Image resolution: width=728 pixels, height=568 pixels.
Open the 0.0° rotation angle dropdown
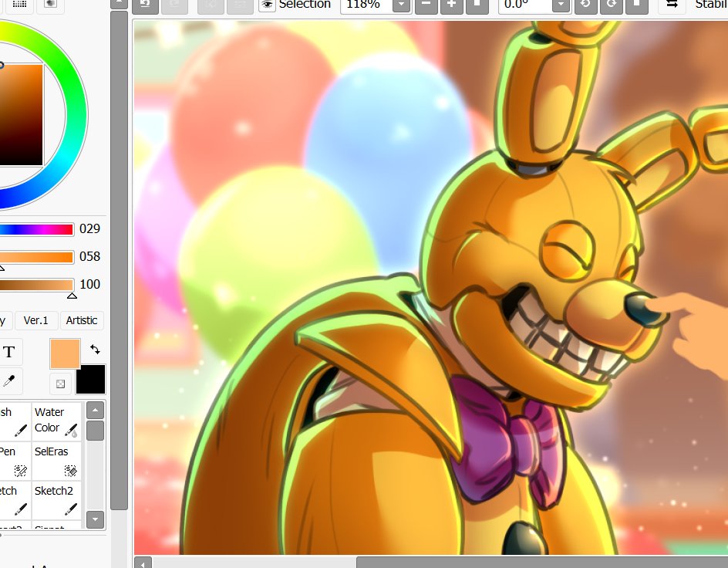pos(561,5)
